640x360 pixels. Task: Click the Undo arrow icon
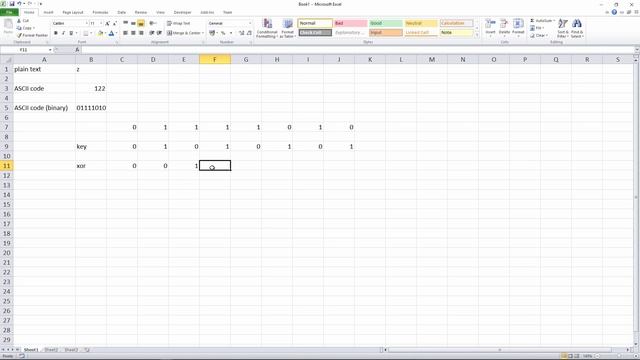point(19,4)
